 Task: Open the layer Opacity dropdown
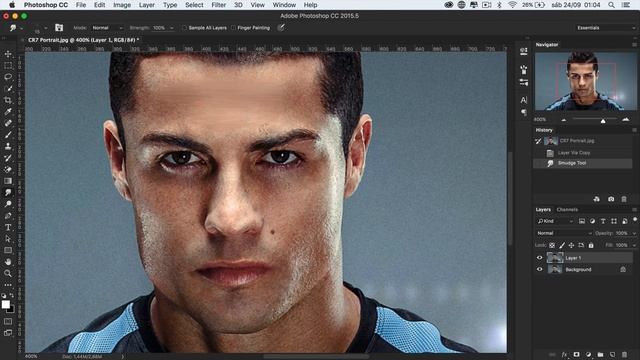coord(634,233)
